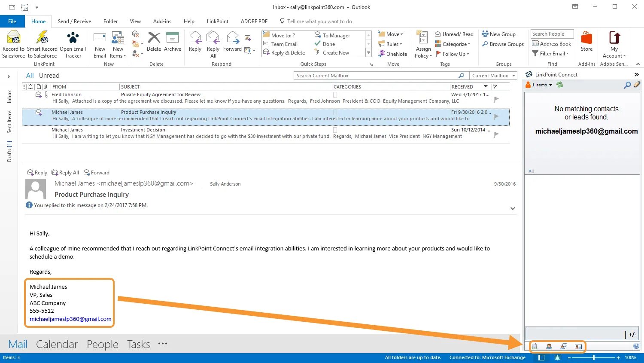Mark with Done quick step
Image resolution: width=644 pixels, height=363 pixels.
coord(325,44)
